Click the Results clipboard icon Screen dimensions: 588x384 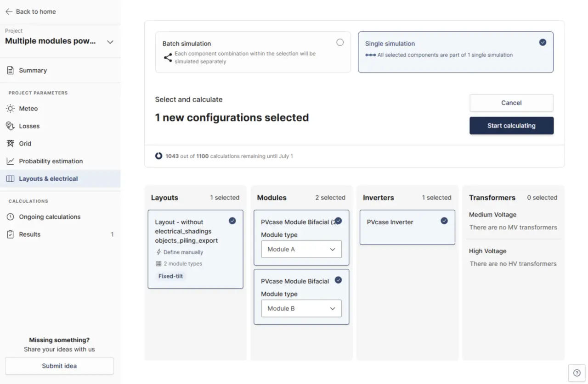click(x=10, y=234)
